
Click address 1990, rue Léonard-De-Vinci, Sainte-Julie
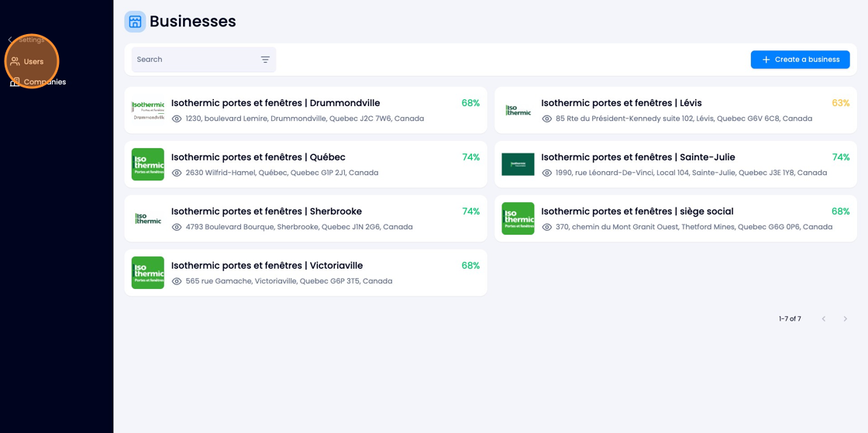pyautogui.click(x=691, y=173)
